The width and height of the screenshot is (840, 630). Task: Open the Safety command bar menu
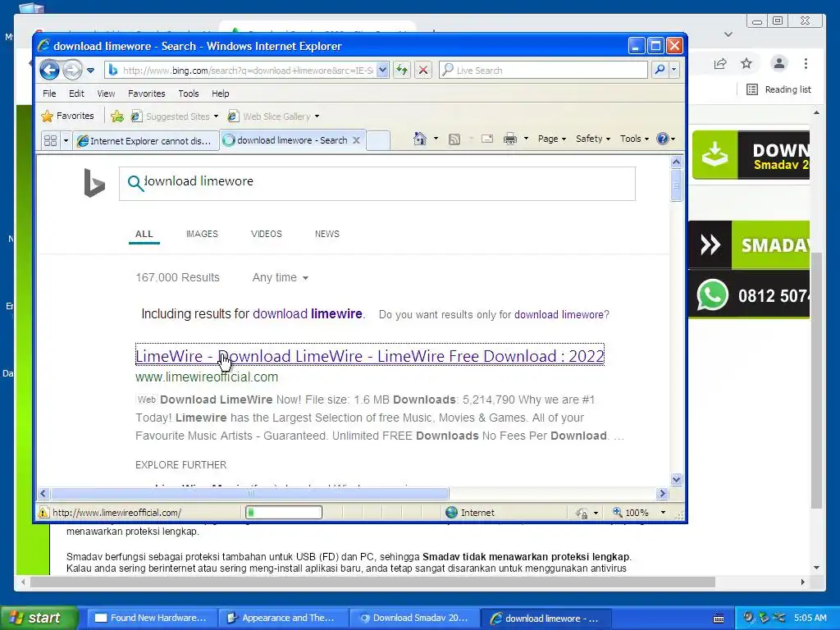592,139
